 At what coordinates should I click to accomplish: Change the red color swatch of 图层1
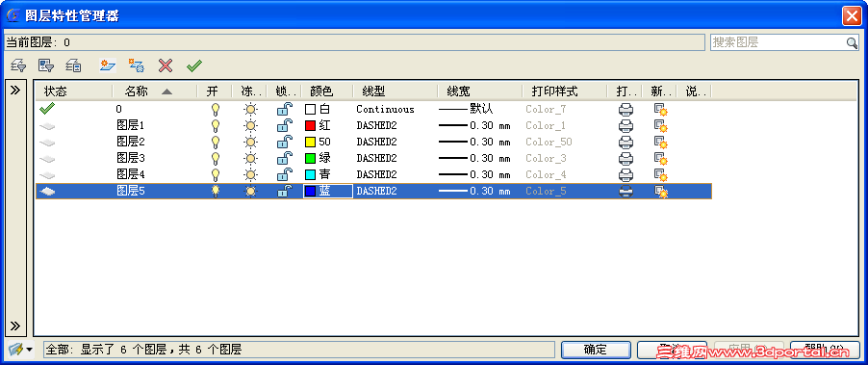point(311,126)
